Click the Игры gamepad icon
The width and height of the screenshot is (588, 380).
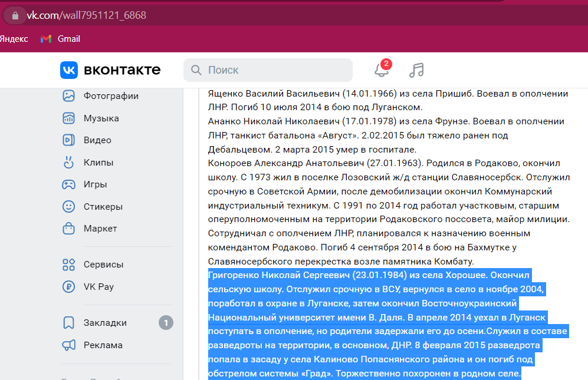coord(68,184)
